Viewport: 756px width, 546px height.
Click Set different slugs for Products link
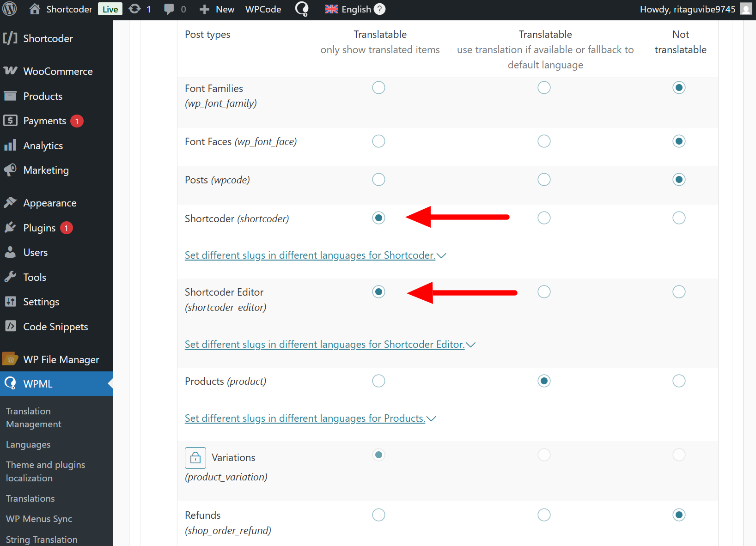coord(305,418)
